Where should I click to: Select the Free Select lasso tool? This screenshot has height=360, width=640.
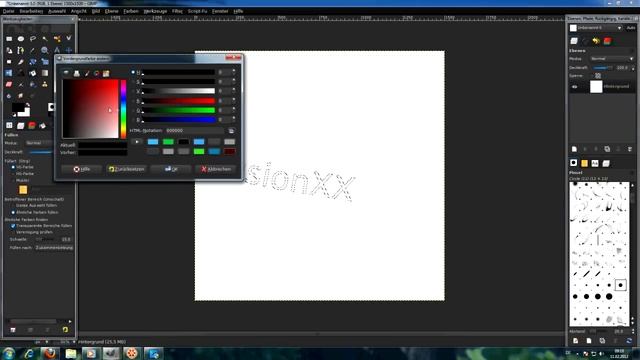tap(33, 39)
